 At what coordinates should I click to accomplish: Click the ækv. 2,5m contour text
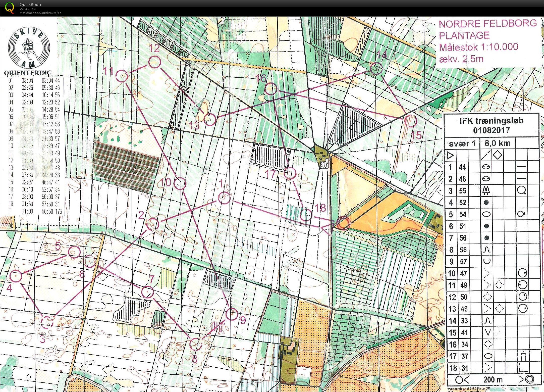461,59
